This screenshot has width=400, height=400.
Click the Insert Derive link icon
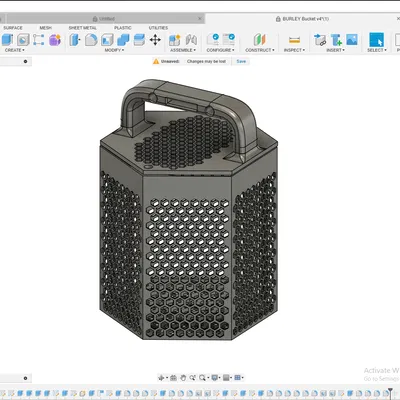[x=320, y=40]
